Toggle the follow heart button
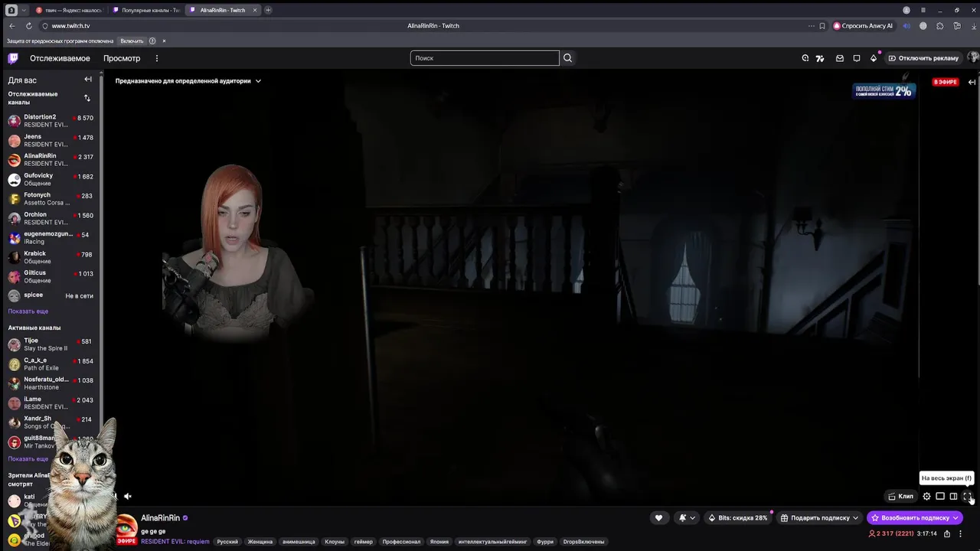 (x=658, y=518)
